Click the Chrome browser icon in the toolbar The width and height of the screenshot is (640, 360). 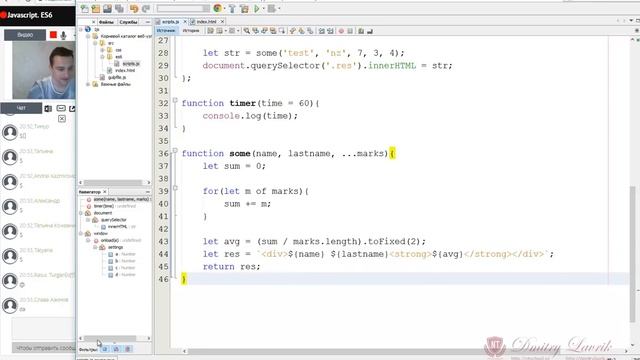(218, 8)
